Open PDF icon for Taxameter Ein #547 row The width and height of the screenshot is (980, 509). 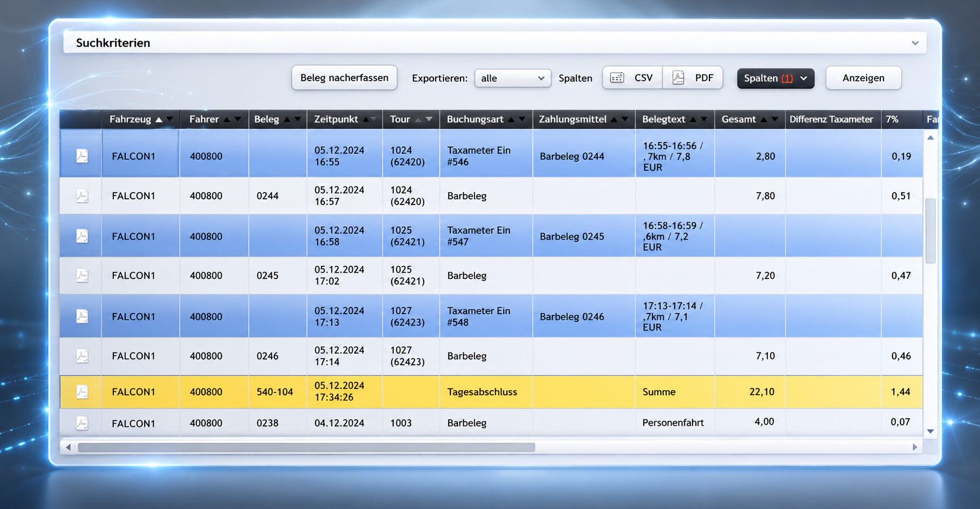82,236
